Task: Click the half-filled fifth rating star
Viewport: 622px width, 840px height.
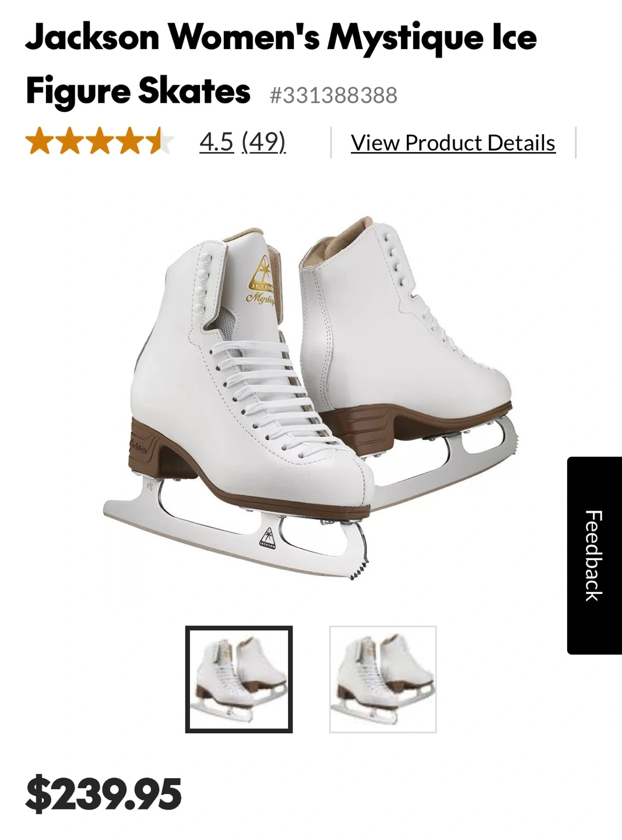Action: 161,142
